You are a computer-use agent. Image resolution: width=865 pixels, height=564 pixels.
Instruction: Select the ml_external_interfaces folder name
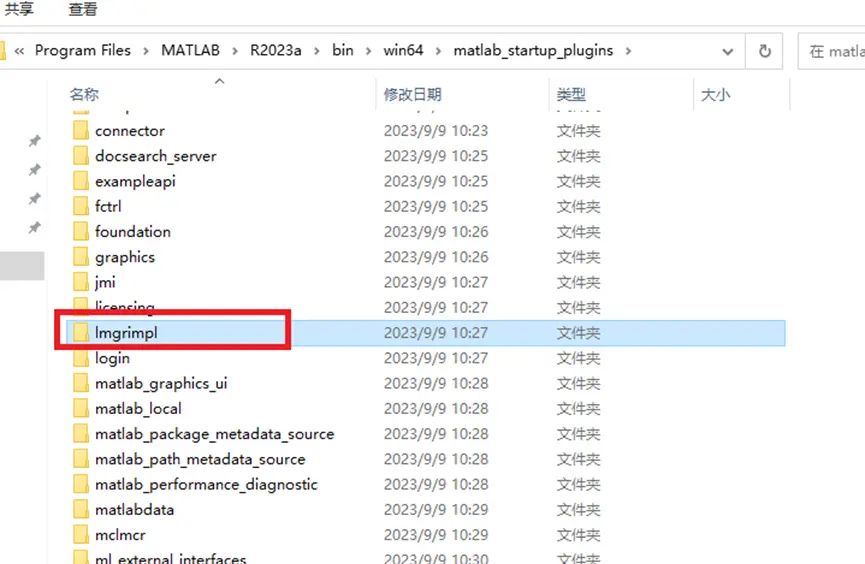[170, 558]
